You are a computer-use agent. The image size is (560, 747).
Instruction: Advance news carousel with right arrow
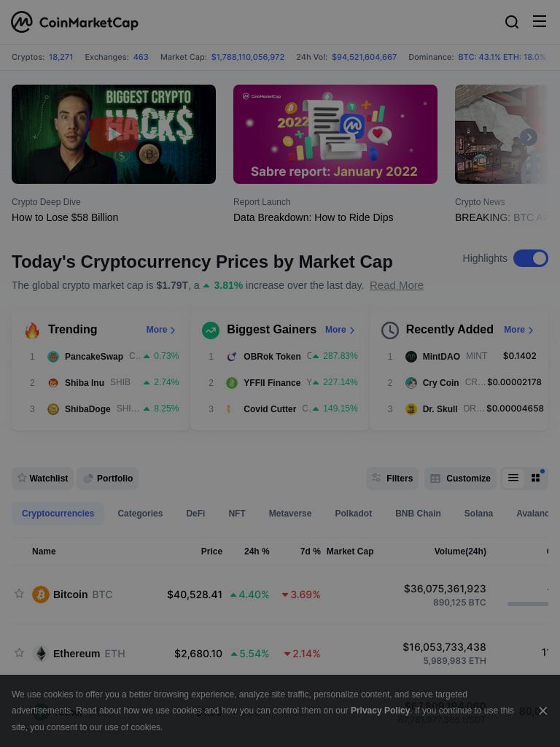529,137
